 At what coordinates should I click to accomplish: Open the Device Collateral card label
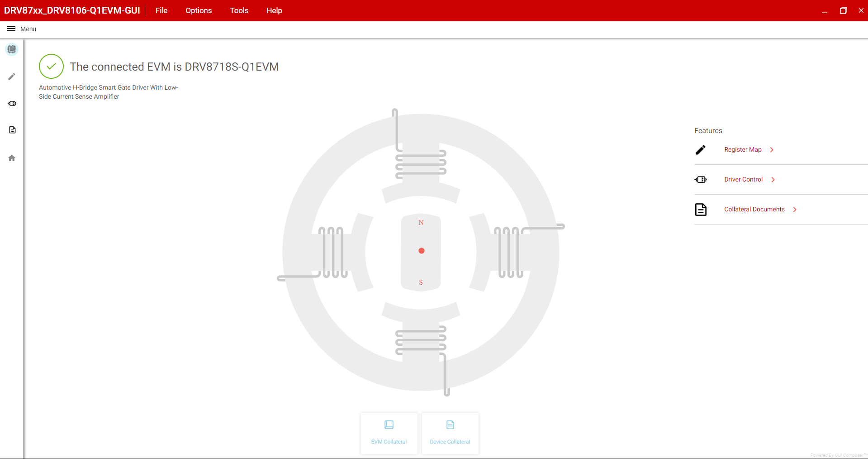[x=450, y=442]
